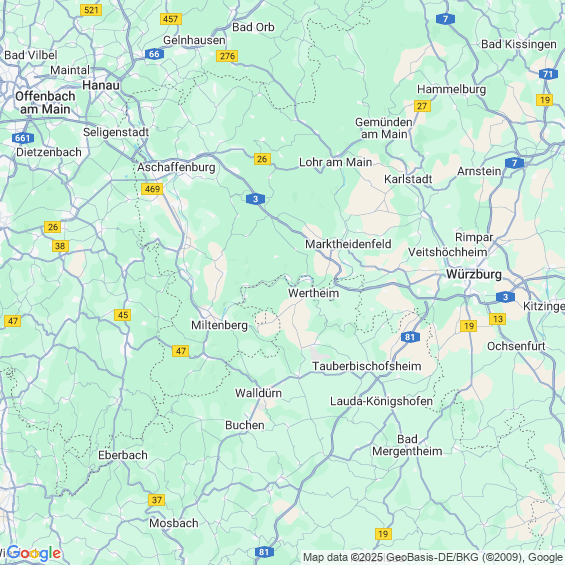
Task: Click the Miltenberg town label
Action: (219, 325)
